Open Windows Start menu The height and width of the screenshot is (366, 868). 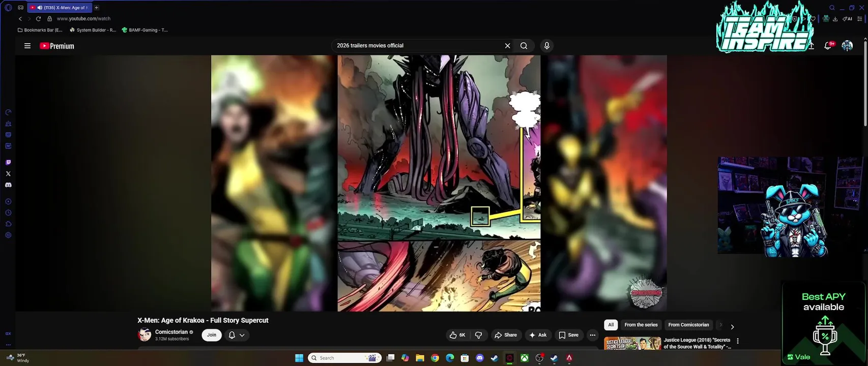[299, 358]
